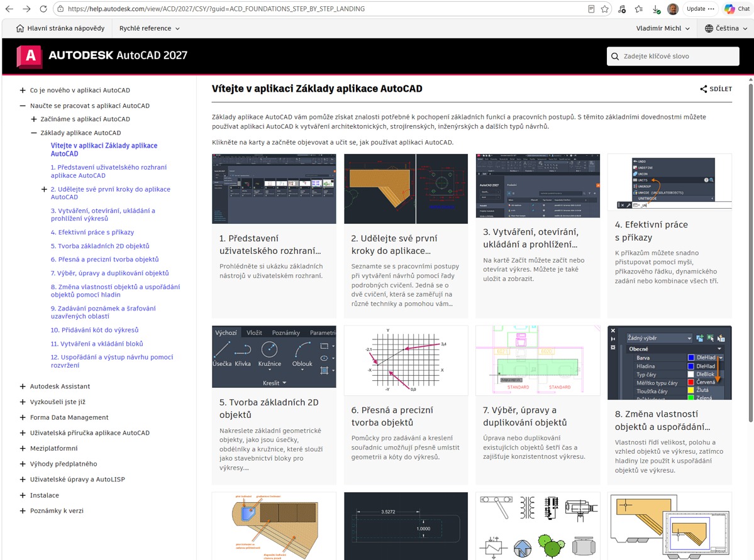The width and height of the screenshot is (754, 560).
Task: Click into the Zadejte klíčové slovo search field
Action: (x=673, y=56)
